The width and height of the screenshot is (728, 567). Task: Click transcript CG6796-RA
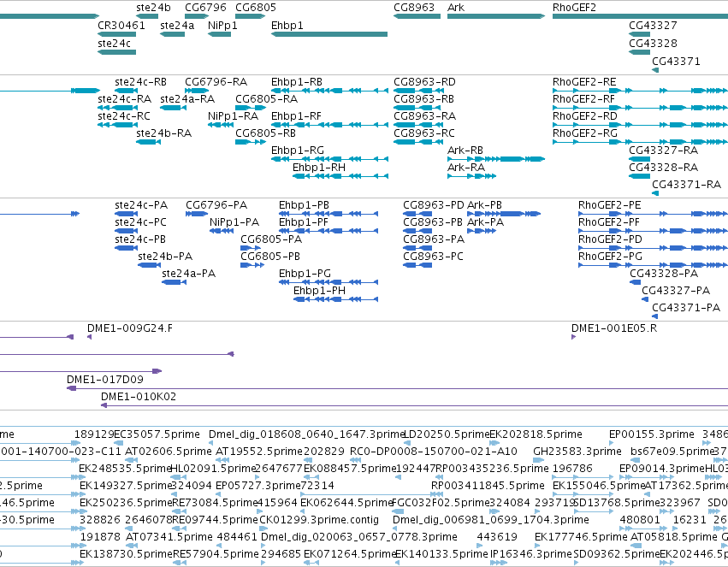197,91
